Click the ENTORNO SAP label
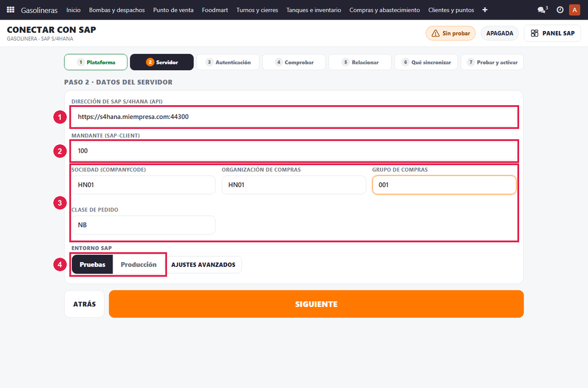Viewport: 588px width, 388px height. coord(91,248)
